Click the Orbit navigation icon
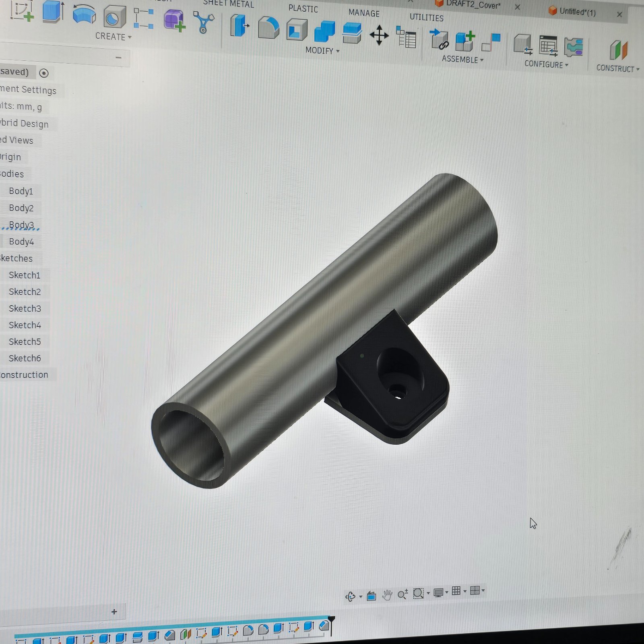Viewport: 644px width, 644px height. coord(351,596)
